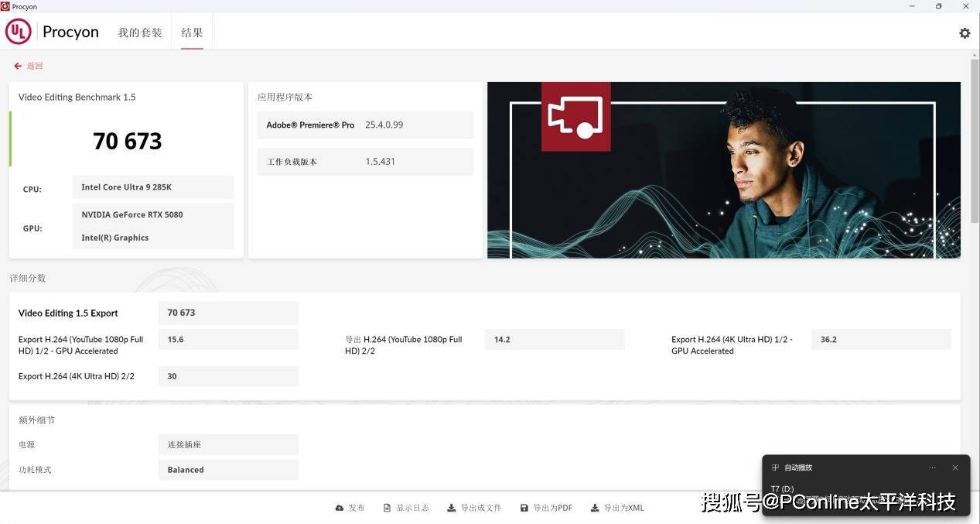This screenshot has height=524, width=980.
Task: Click the vertical scrollbar on the right
Action: pyautogui.click(x=974, y=139)
